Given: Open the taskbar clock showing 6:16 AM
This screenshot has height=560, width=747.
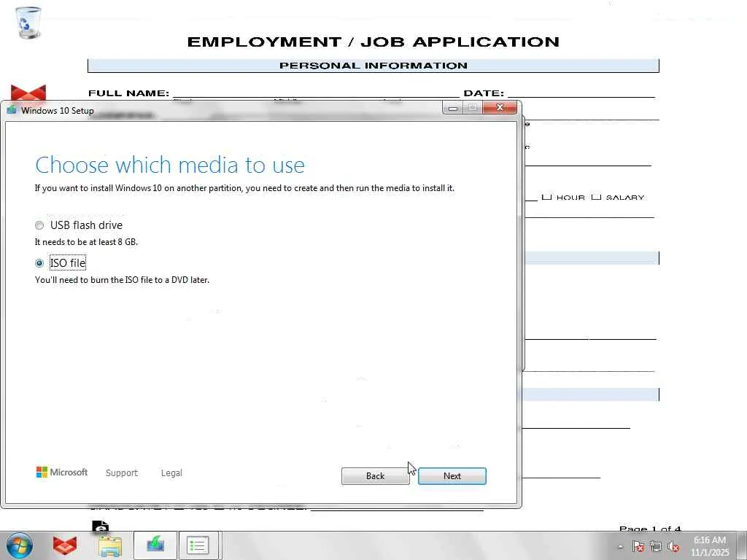Looking at the screenshot, I should pyautogui.click(x=710, y=546).
